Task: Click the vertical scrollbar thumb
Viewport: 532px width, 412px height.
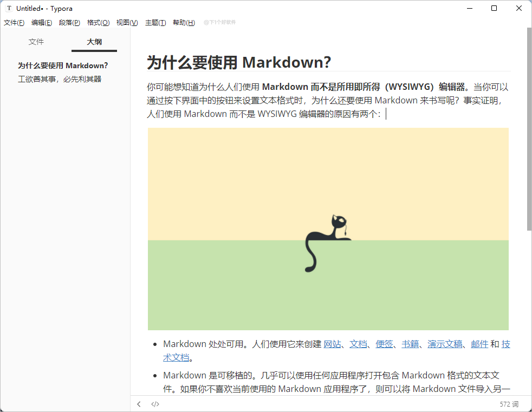Action: point(529,129)
